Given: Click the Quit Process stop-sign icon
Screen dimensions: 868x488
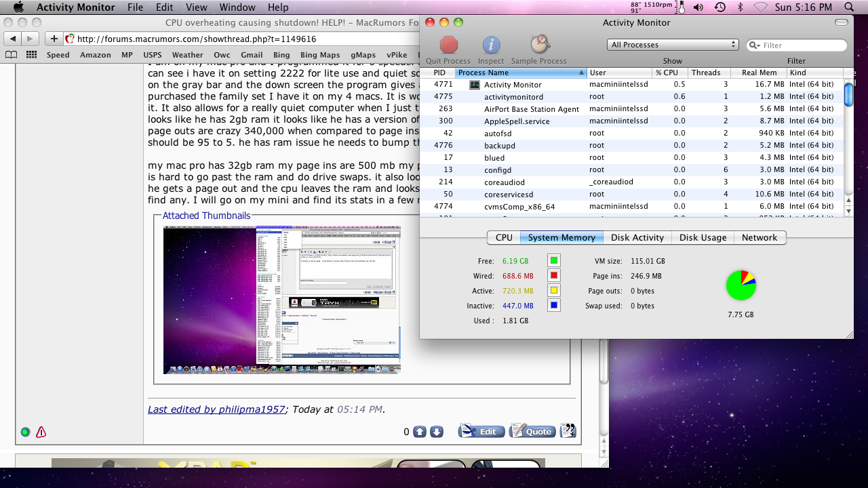Looking at the screenshot, I should (x=448, y=45).
